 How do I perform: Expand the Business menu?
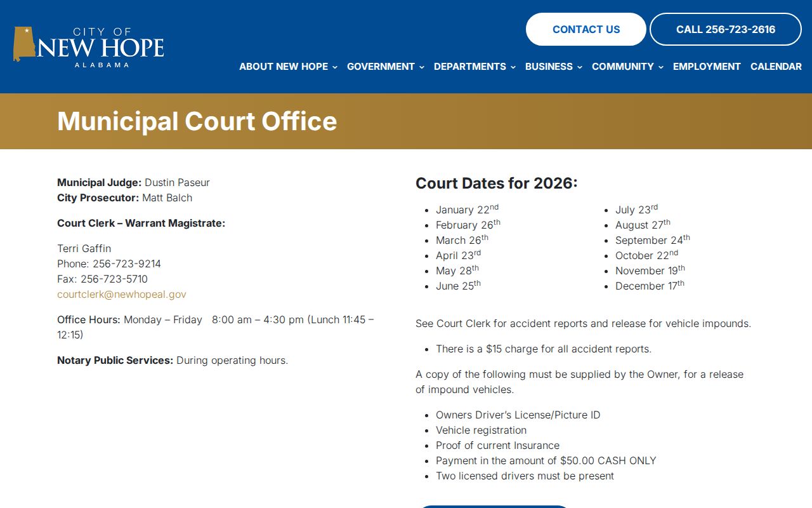(x=554, y=67)
